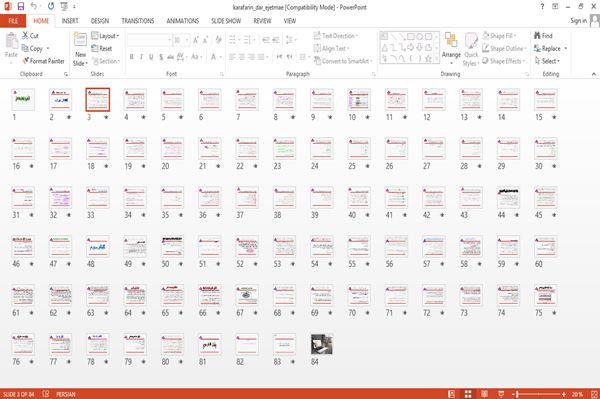Select Slide Sorter view icon
Viewport: 600px width, 399px height.
tap(468, 394)
